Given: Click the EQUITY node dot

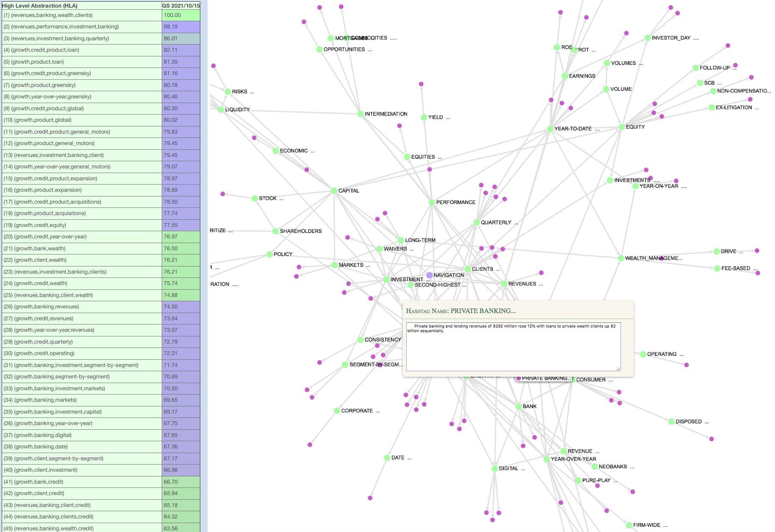Looking at the screenshot, I should tap(622, 127).
